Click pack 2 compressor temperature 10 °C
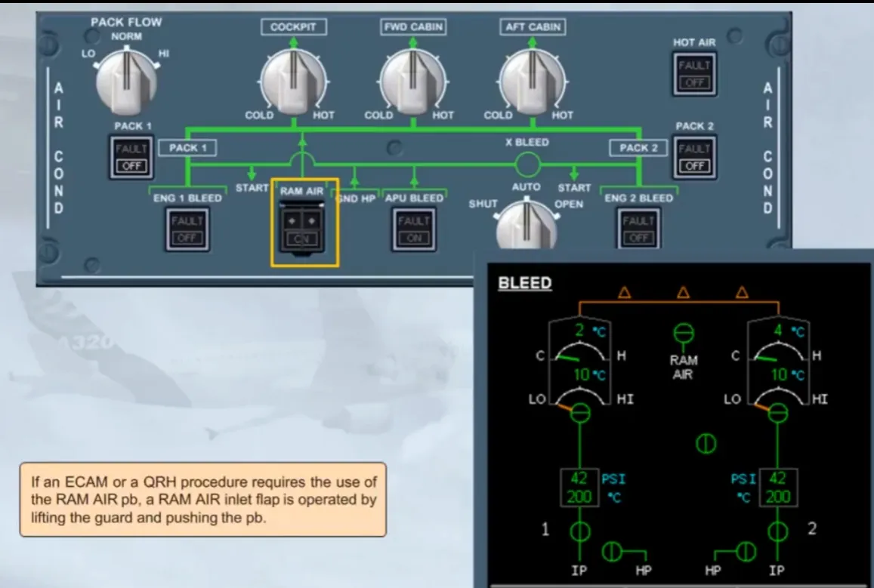Image resolution: width=874 pixels, height=588 pixels. point(788,374)
